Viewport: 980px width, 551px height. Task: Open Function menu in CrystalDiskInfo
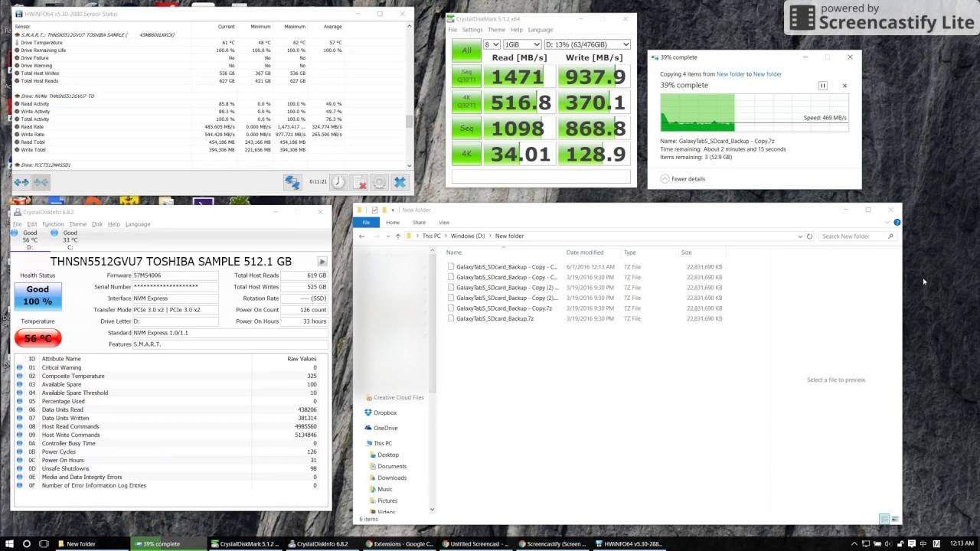tap(53, 224)
